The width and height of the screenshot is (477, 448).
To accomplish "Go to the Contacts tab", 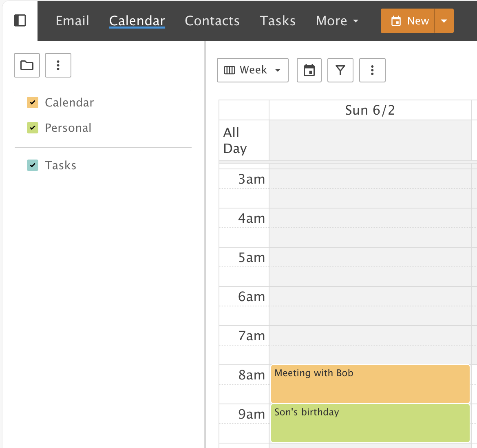I will [212, 21].
